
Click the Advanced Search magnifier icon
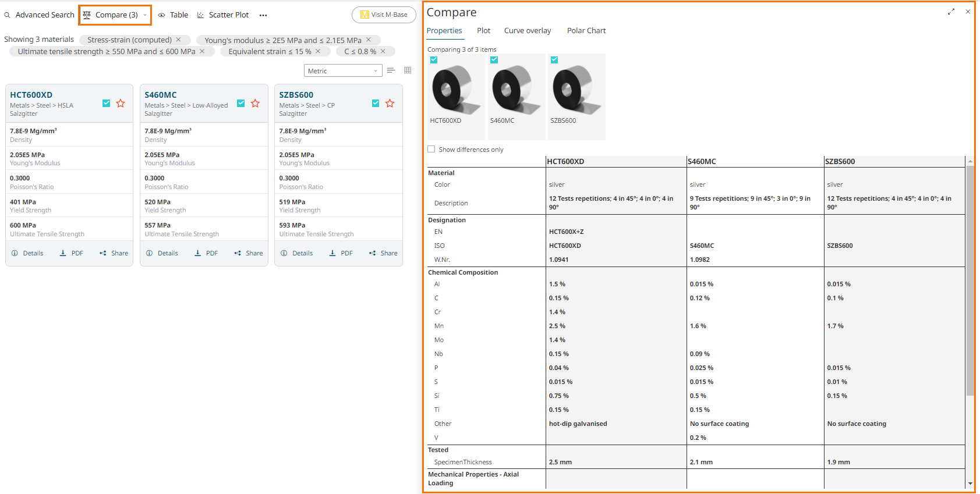point(8,15)
